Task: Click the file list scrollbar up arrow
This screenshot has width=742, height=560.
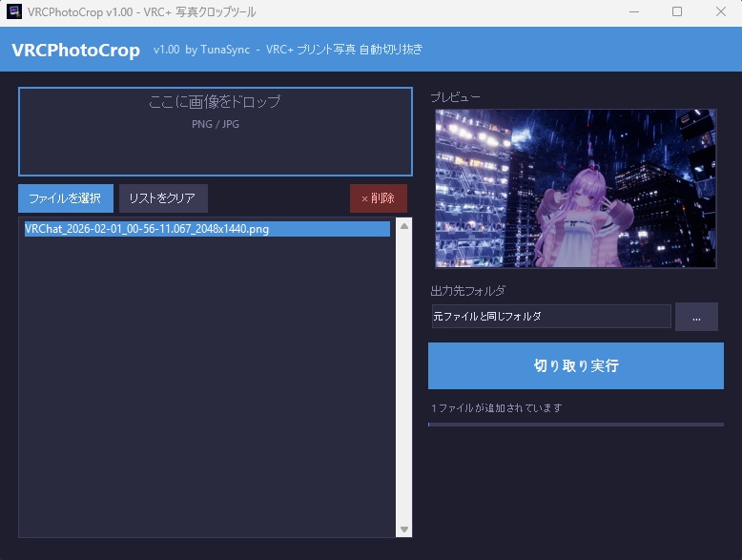Action: click(x=404, y=226)
